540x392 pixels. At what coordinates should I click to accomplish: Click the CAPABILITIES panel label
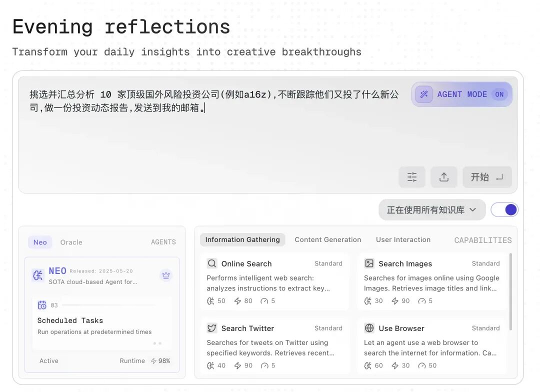point(483,240)
